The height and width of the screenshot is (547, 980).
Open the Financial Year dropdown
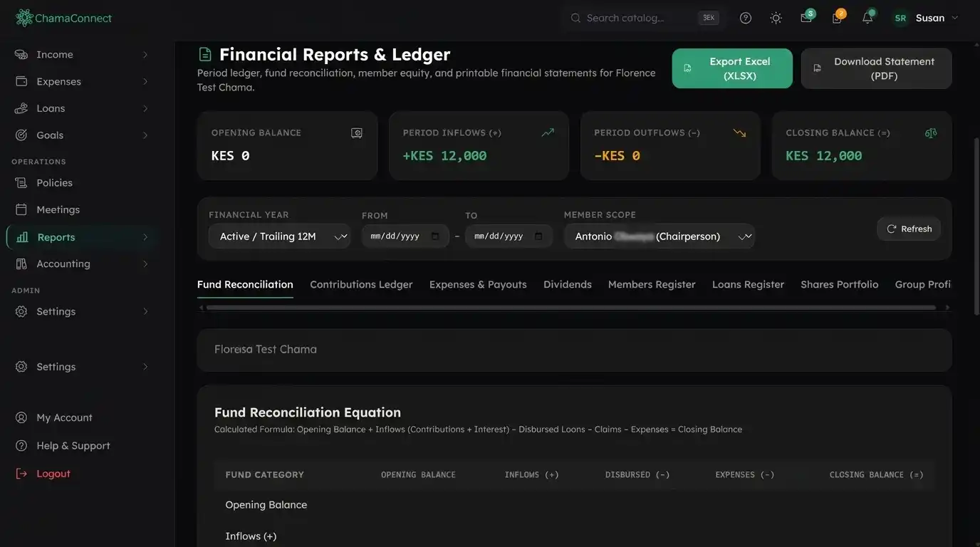[x=279, y=236]
